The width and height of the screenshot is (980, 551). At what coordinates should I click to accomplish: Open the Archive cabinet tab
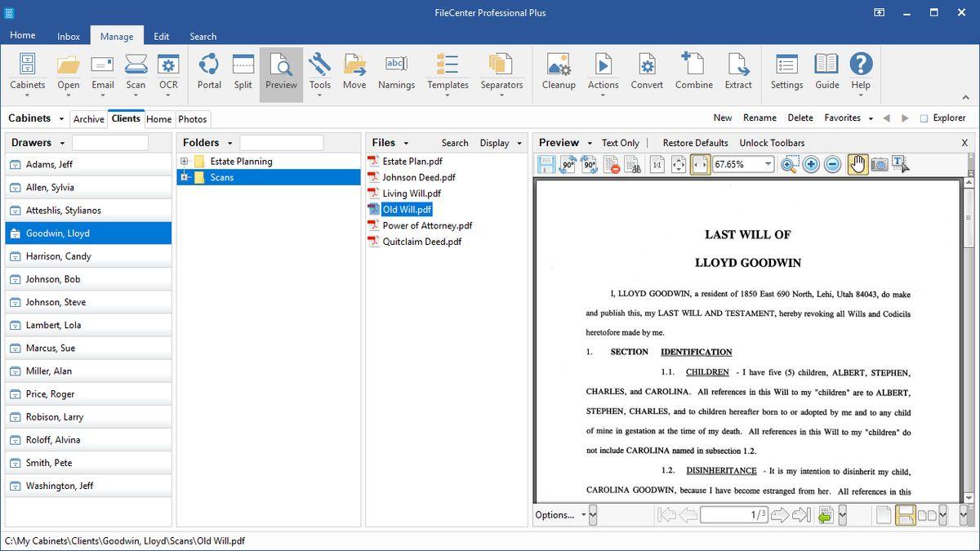(x=88, y=119)
